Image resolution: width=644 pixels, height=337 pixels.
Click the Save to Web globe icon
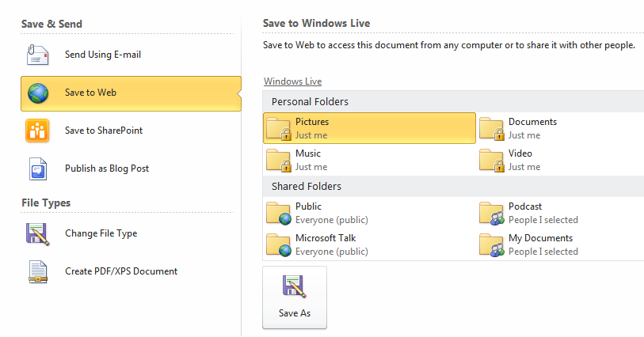click(38, 93)
